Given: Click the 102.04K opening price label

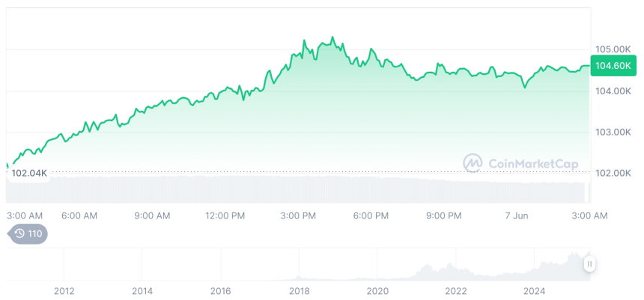Looking at the screenshot, I should point(30,173).
